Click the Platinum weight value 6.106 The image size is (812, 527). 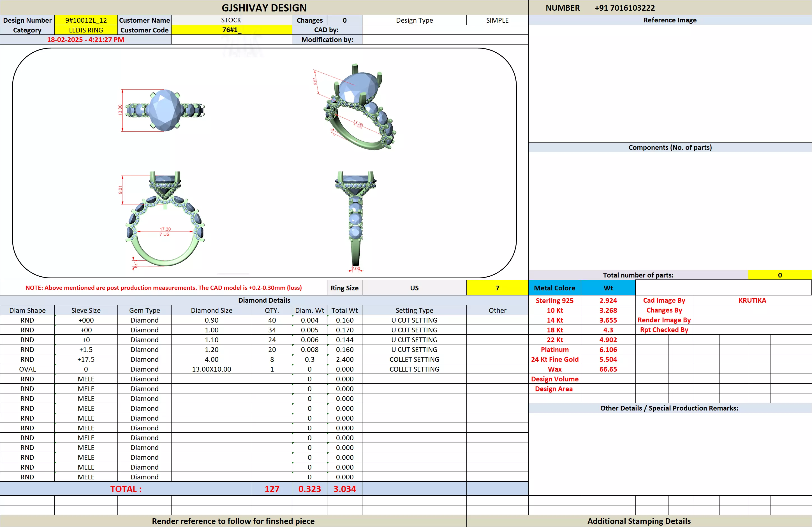click(608, 349)
